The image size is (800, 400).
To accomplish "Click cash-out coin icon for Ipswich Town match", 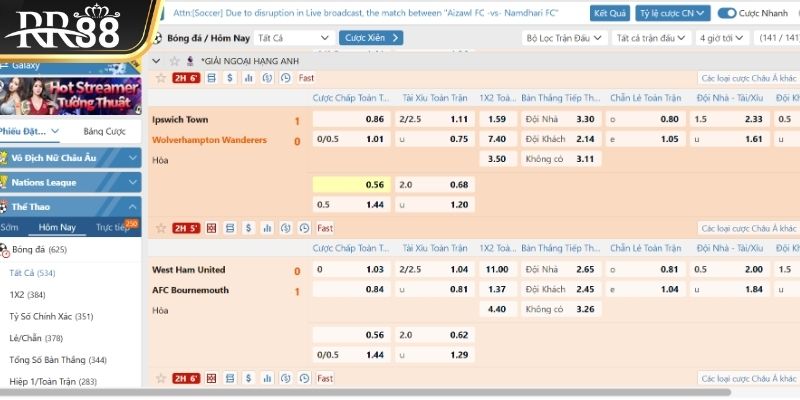I will 267,78.
